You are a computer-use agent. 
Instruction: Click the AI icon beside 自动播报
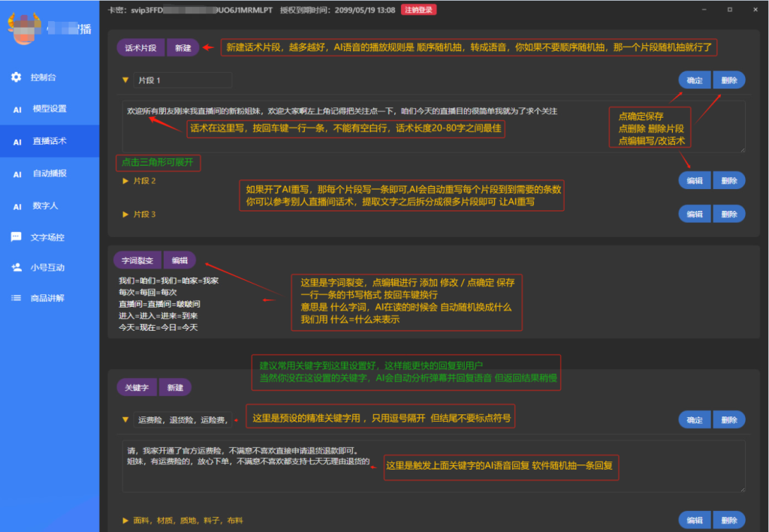(17, 174)
